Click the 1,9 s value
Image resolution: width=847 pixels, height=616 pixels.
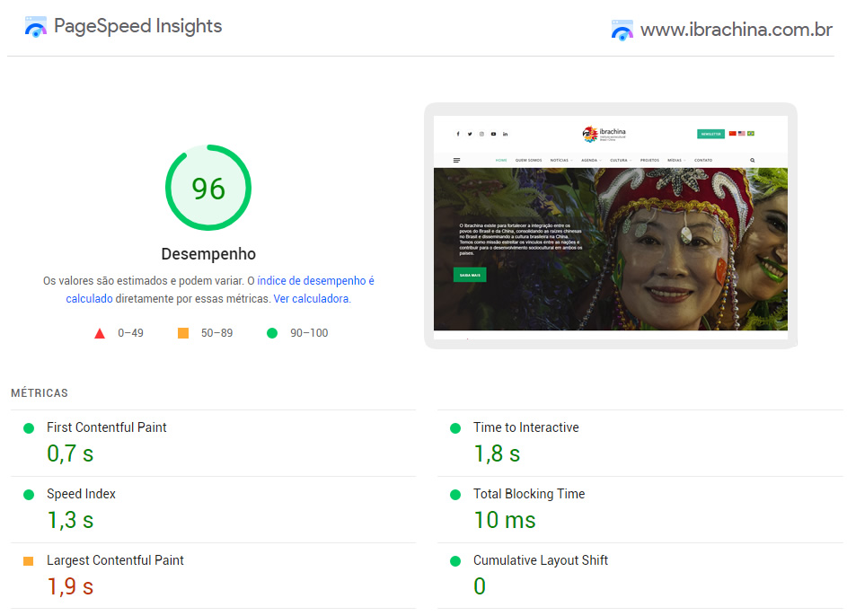click(70, 587)
